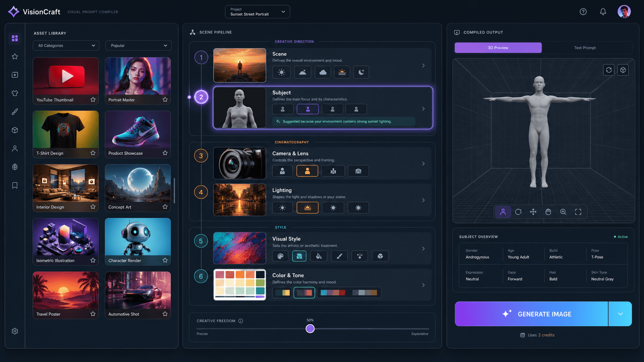Select the palette icon in Visual Style
The width and height of the screenshot is (644, 362).
[280, 256]
